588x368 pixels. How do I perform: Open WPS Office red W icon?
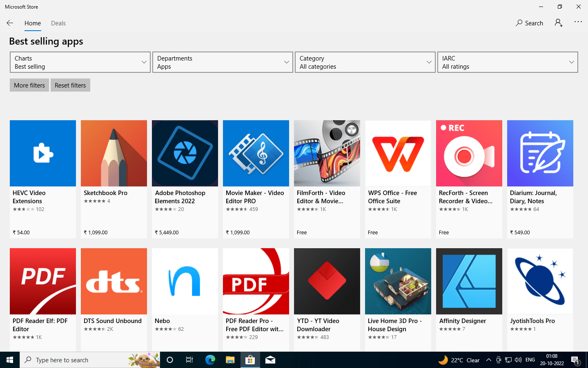(398, 153)
